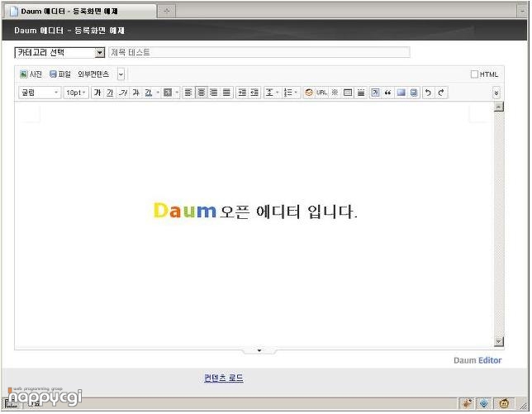Center align the text

(202, 93)
